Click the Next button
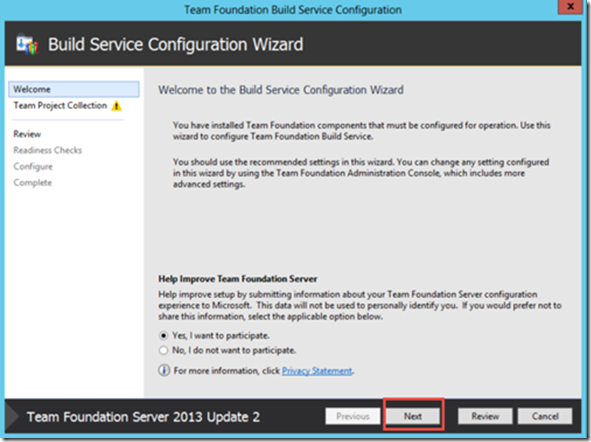This screenshot has height=442, width=591. pos(413,416)
